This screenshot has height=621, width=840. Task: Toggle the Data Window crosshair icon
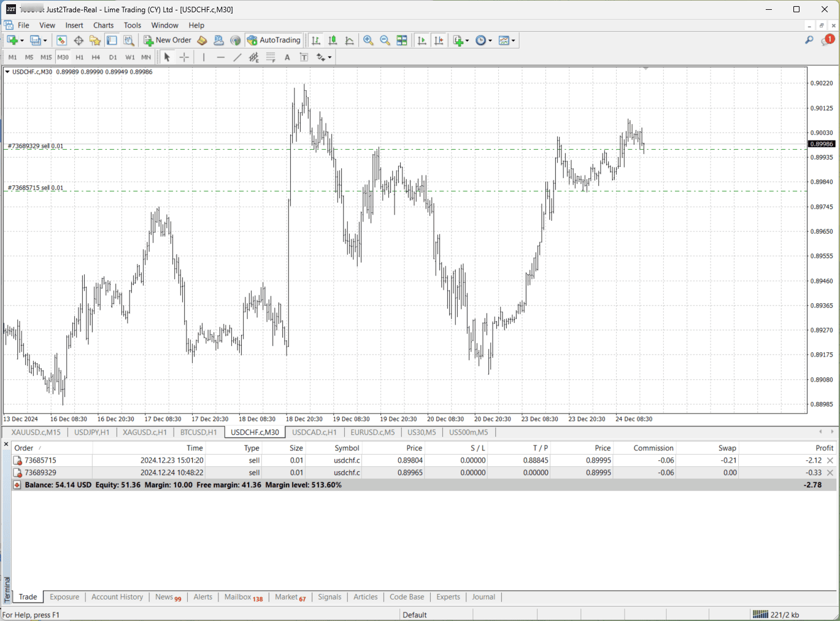(79, 40)
